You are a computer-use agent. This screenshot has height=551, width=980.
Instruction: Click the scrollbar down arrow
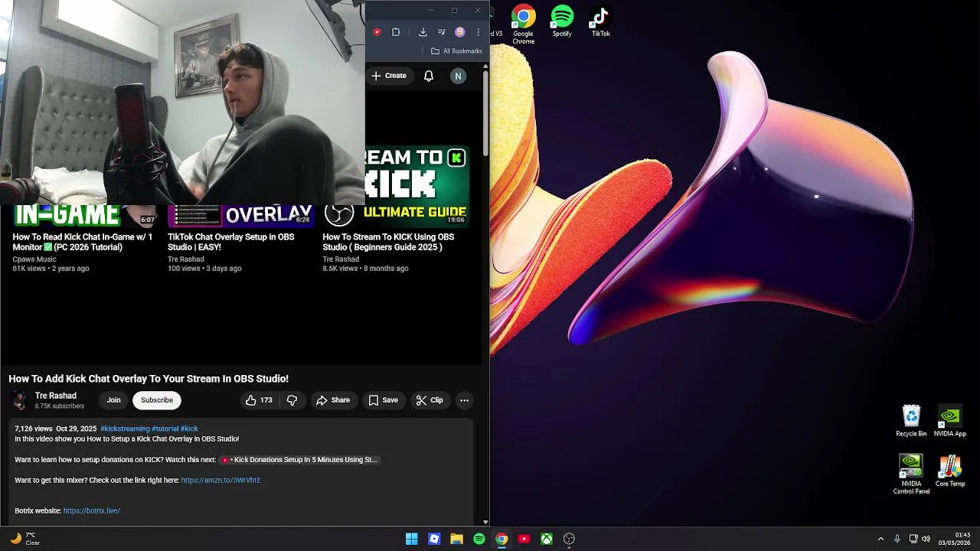tap(485, 522)
